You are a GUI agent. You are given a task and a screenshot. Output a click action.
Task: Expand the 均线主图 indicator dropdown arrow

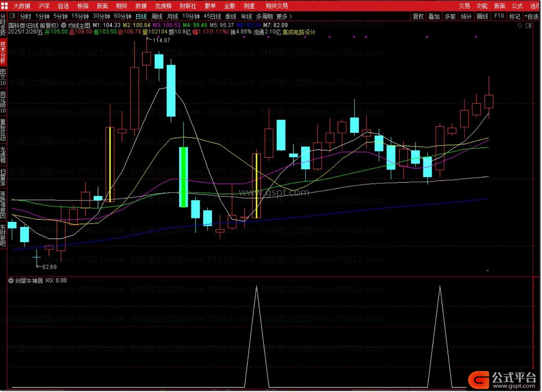[x=64, y=26]
